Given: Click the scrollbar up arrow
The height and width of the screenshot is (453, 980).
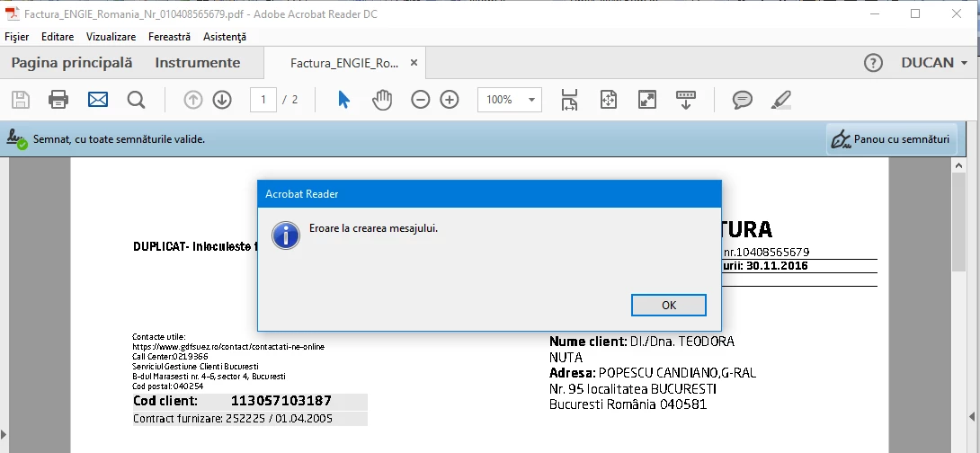Looking at the screenshot, I should pyautogui.click(x=958, y=165).
